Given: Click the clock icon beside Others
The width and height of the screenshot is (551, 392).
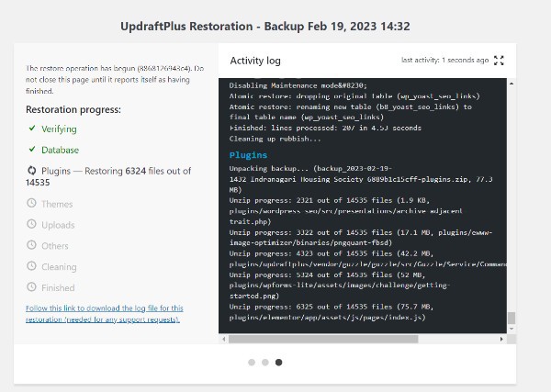Looking at the screenshot, I should tap(31, 245).
